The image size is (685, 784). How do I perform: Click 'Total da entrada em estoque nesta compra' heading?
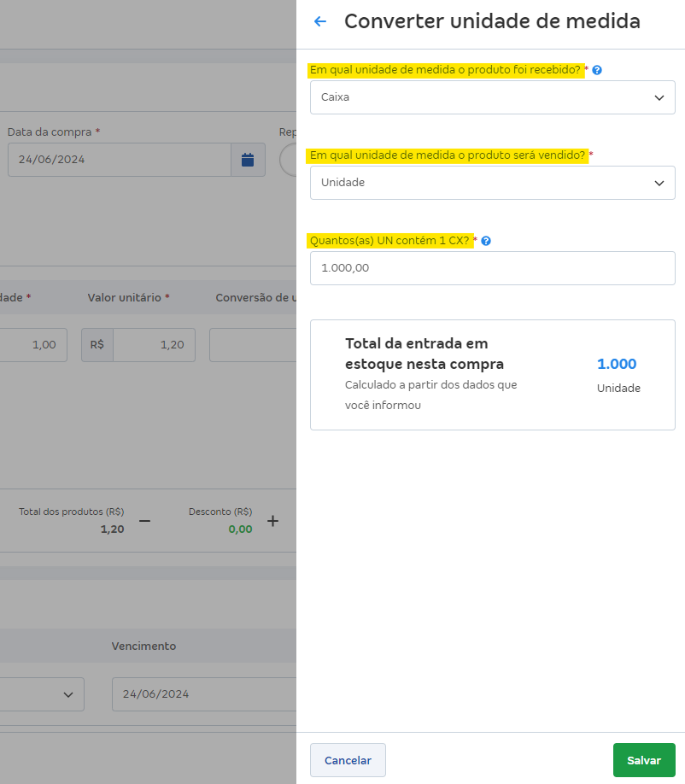tap(424, 354)
